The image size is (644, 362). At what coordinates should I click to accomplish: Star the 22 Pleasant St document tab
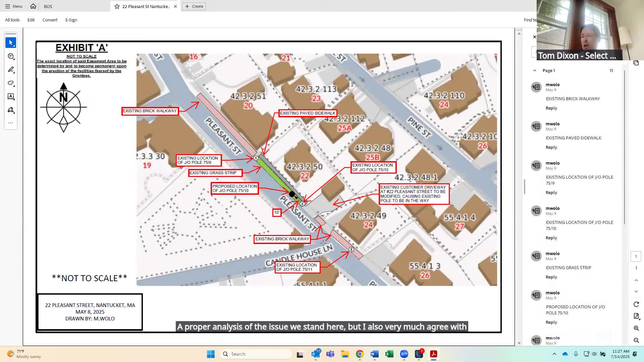(x=117, y=6)
